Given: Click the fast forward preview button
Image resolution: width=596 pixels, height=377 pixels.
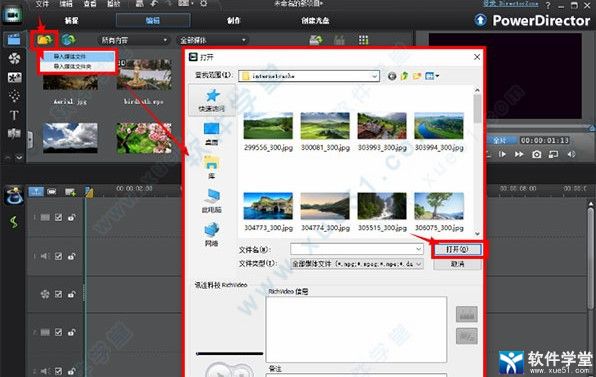Looking at the screenshot, I should click(x=519, y=154).
